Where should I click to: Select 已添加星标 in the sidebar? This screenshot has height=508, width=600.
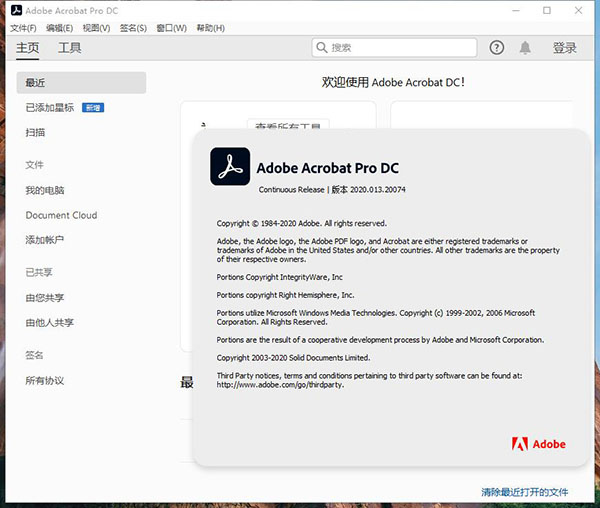coord(50,108)
